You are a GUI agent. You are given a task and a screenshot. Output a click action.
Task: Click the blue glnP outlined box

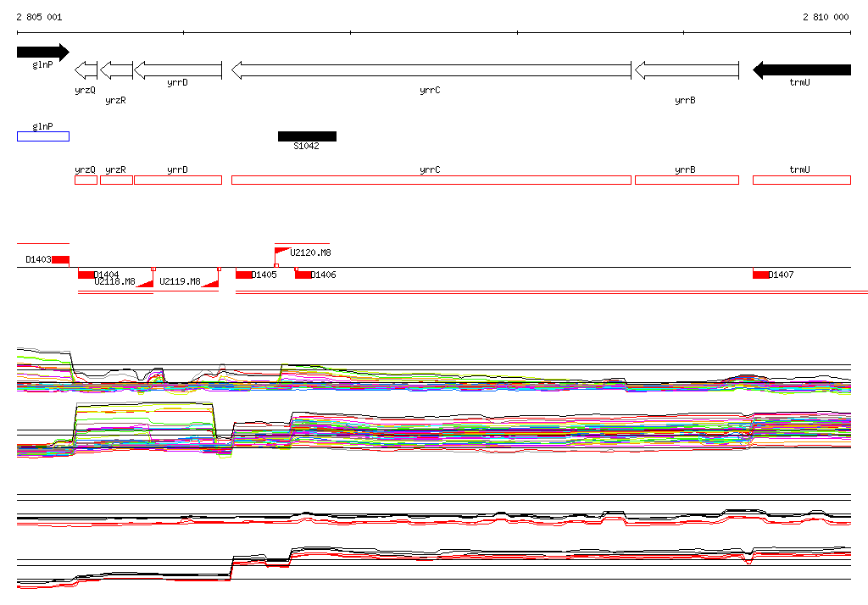pos(43,136)
